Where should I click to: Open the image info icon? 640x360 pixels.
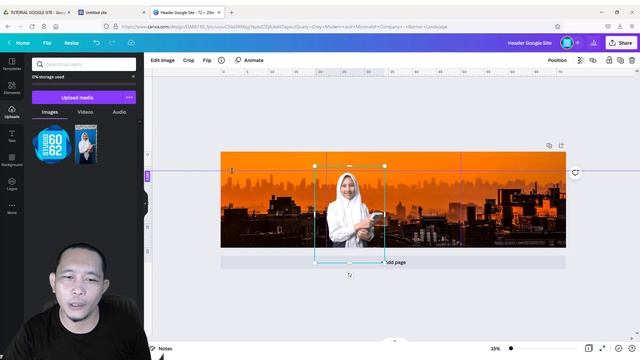pyautogui.click(x=221, y=60)
